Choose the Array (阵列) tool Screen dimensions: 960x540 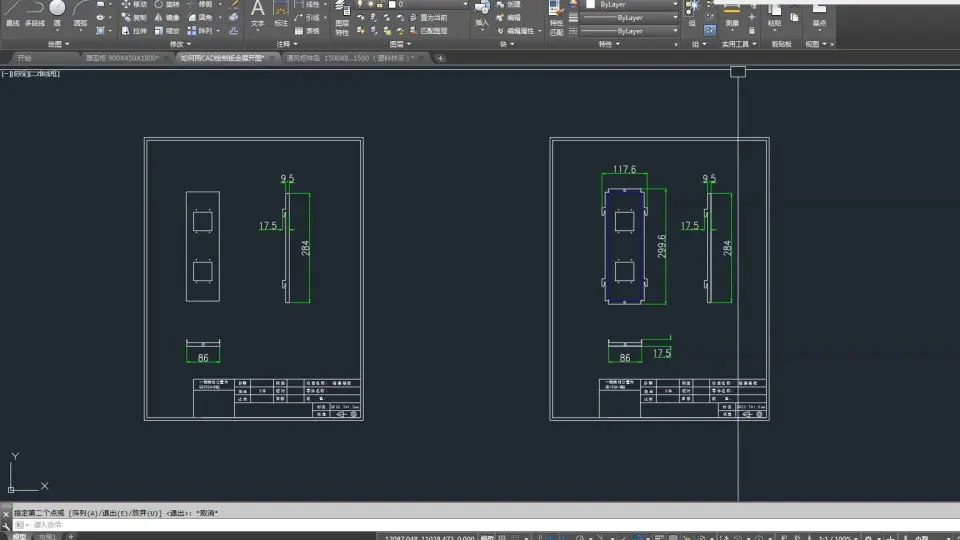pyautogui.click(x=200, y=31)
